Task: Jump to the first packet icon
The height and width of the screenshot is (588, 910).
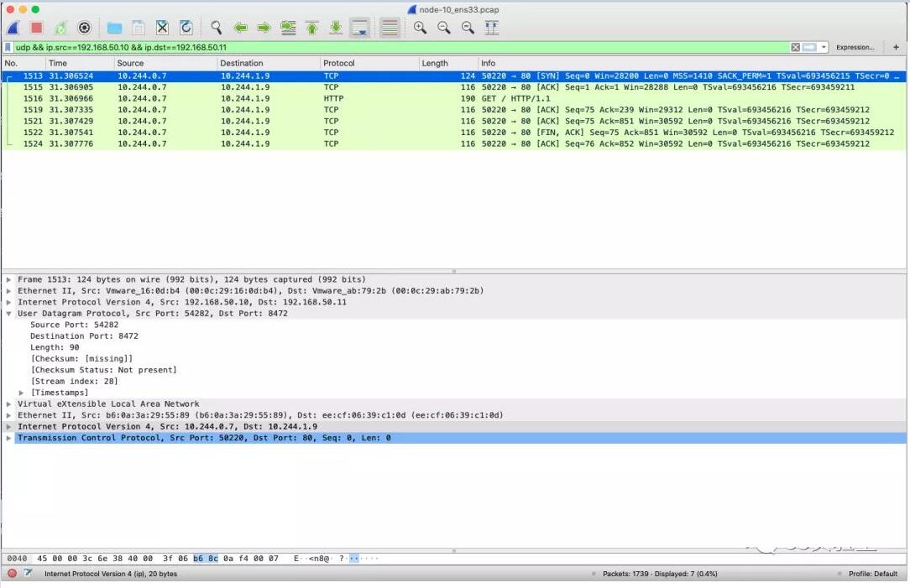Action: click(x=311, y=28)
